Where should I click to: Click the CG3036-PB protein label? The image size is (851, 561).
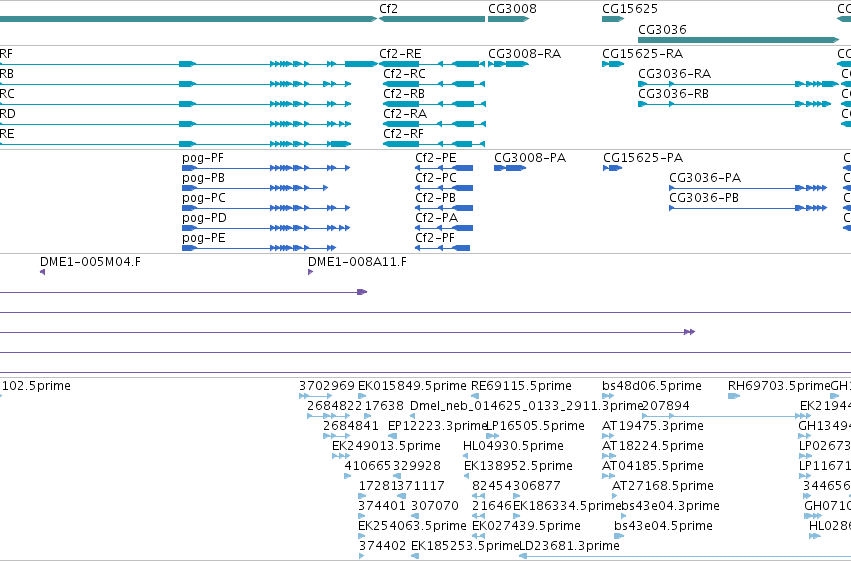(x=704, y=198)
